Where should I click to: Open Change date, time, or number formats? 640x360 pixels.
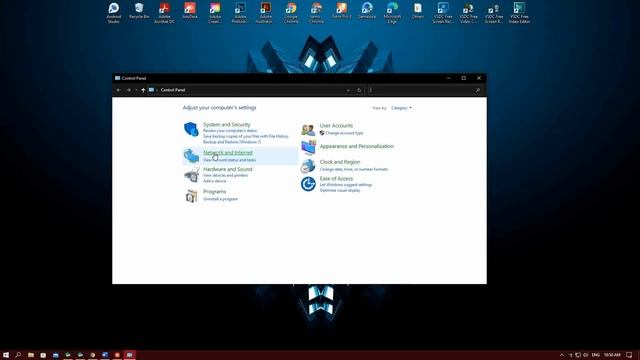tap(353, 169)
